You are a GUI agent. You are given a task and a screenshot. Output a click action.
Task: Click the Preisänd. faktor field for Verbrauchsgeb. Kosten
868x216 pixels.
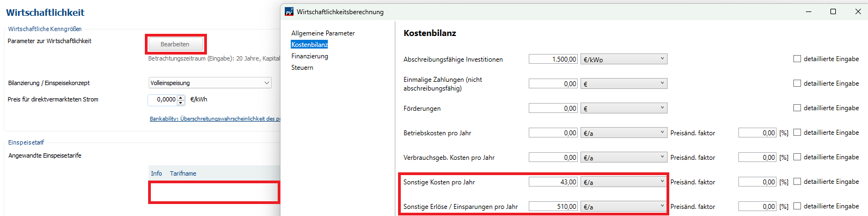pos(757,157)
